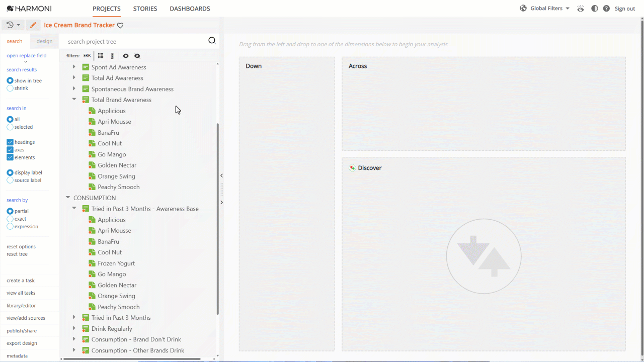Click the Discover icon in the panel header
644x362 pixels.
tap(352, 167)
